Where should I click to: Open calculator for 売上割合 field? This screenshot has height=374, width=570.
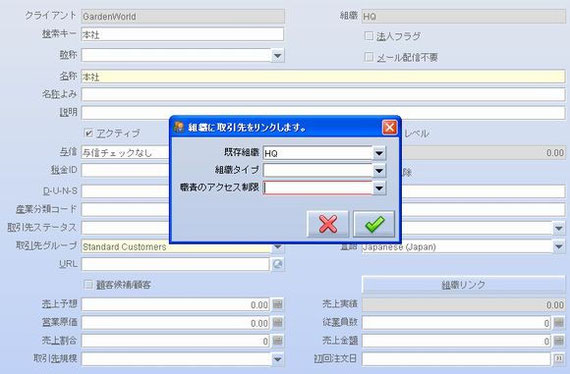coord(277,341)
